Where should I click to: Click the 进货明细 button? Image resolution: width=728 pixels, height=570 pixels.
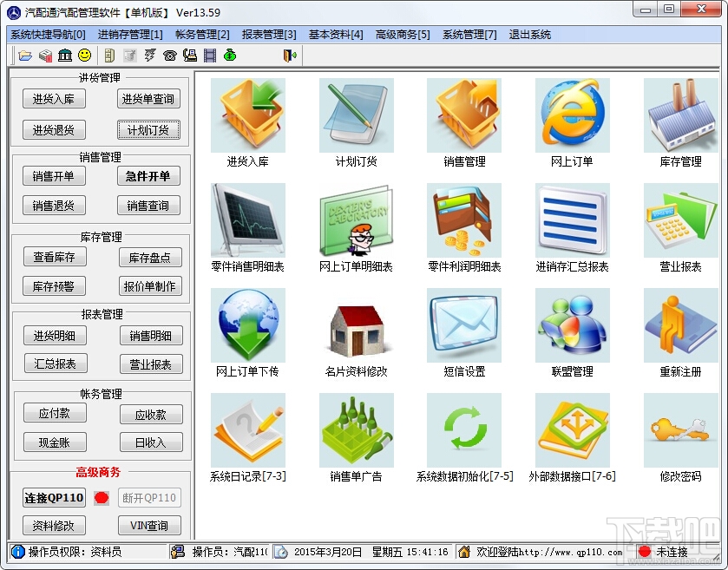[x=55, y=336]
